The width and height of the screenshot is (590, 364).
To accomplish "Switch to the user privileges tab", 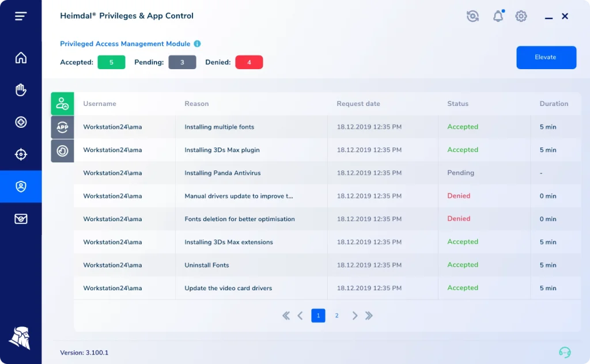I will pyautogui.click(x=62, y=104).
